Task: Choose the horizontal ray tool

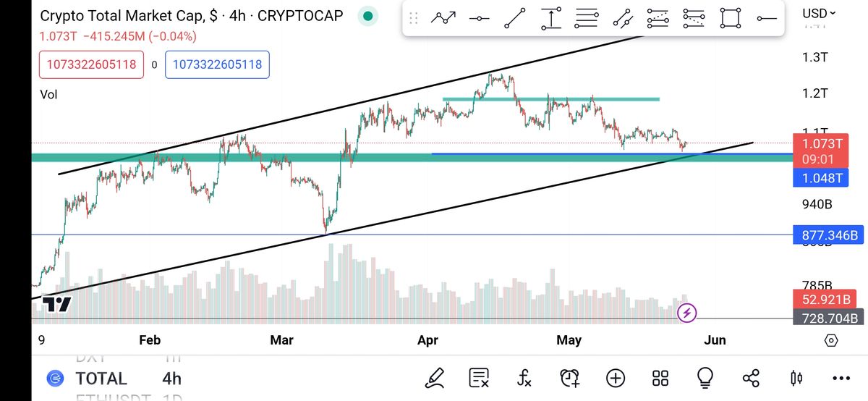Action: click(x=766, y=18)
